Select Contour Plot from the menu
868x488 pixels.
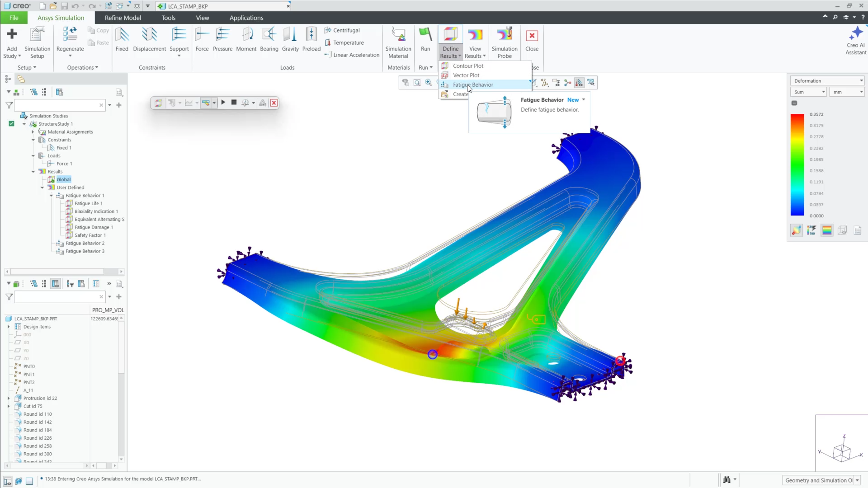[x=468, y=66]
